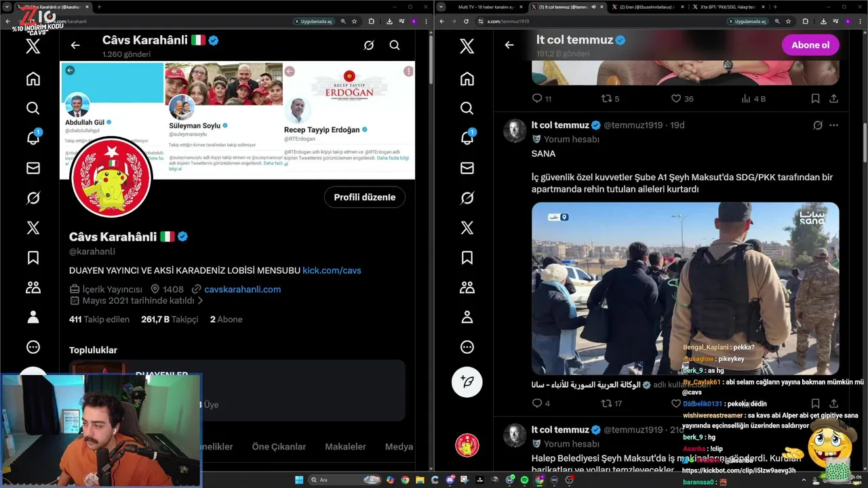868x488 pixels.
Task: Open Profile icon in left window sidebar
Action: coord(33,317)
